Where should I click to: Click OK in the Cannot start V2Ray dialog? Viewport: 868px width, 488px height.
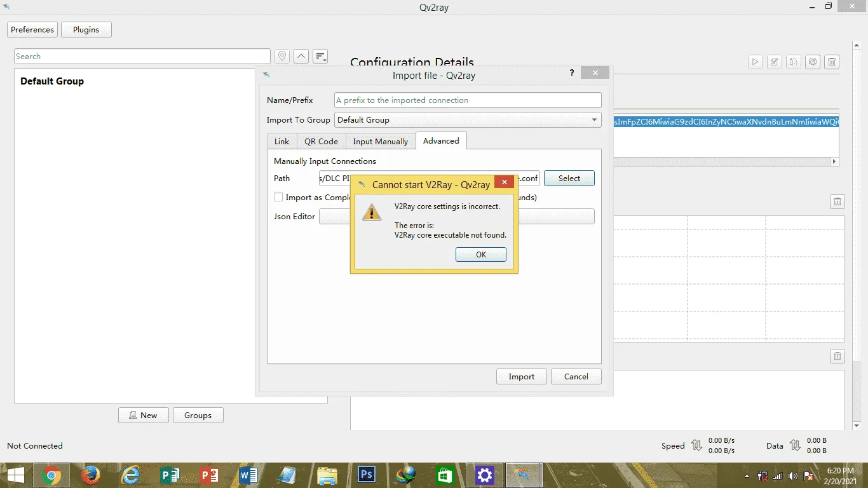point(481,254)
